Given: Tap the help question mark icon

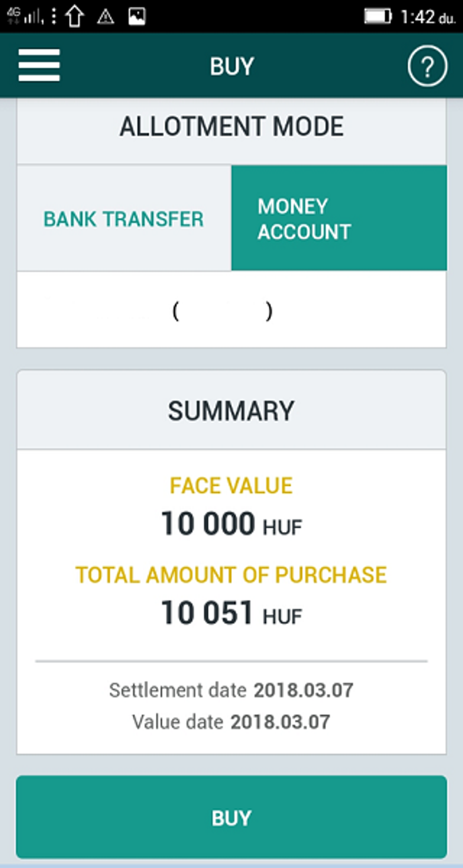Looking at the screenshot, I should tap(427, 66).
